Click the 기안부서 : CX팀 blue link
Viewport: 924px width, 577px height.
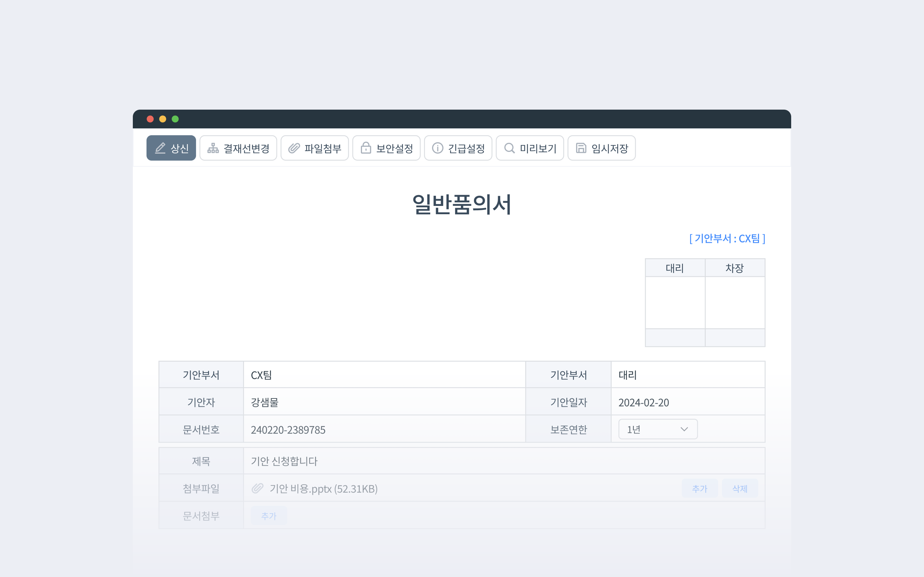coord(727,238)
